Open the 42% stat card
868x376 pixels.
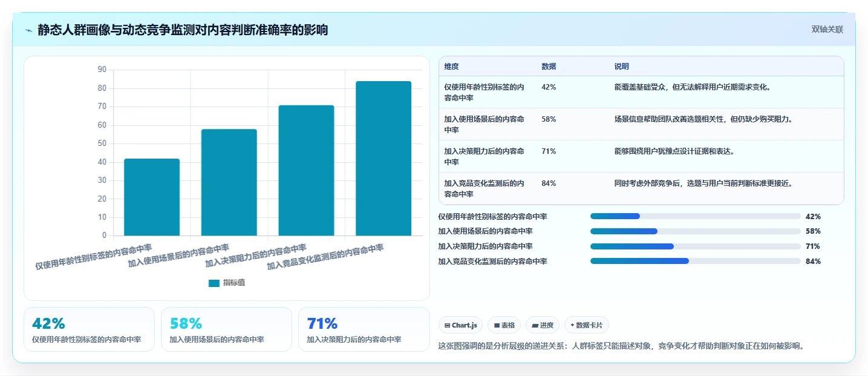tap(90, 329)
